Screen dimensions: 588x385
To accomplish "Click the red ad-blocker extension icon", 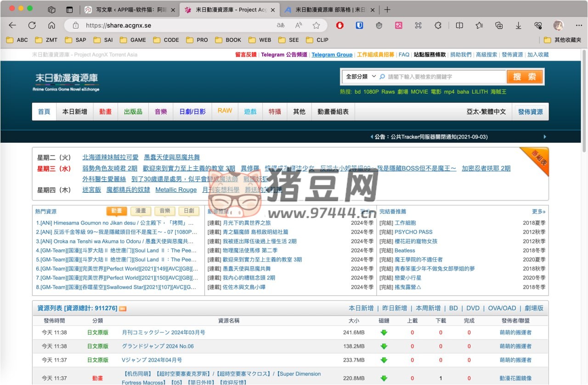I will (x=340, y=26).
